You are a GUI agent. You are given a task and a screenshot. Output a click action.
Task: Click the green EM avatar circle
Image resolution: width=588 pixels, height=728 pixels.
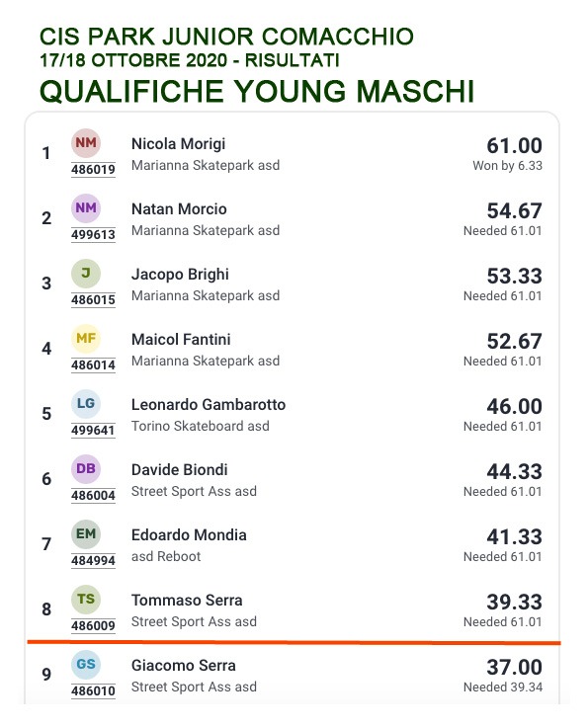pyautogui.click(x=86, y=533)
